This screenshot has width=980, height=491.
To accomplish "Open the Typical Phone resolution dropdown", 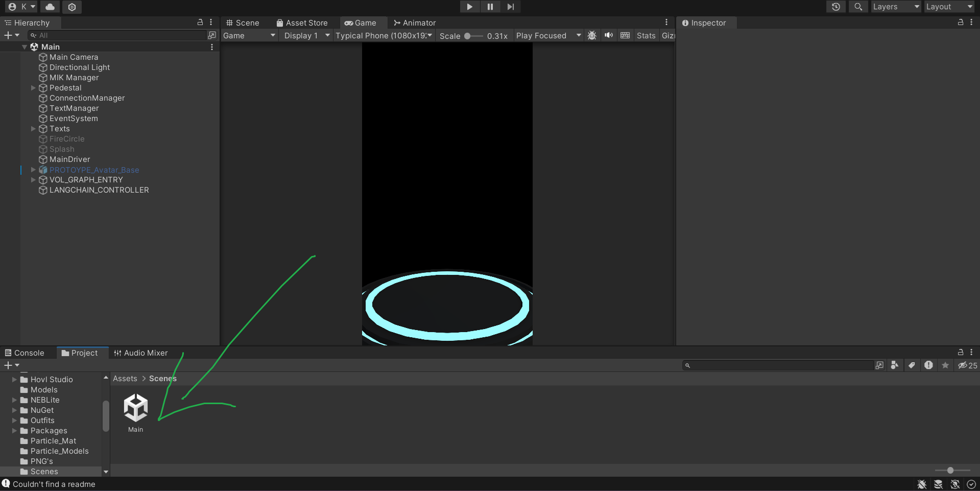I will click(x=384, y=36).
